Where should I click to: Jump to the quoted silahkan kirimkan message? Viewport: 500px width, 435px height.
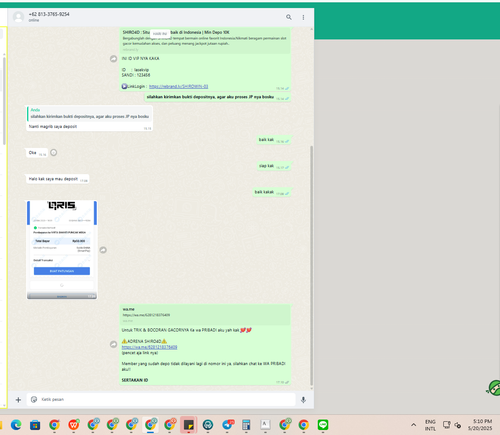tap(89, 114)
